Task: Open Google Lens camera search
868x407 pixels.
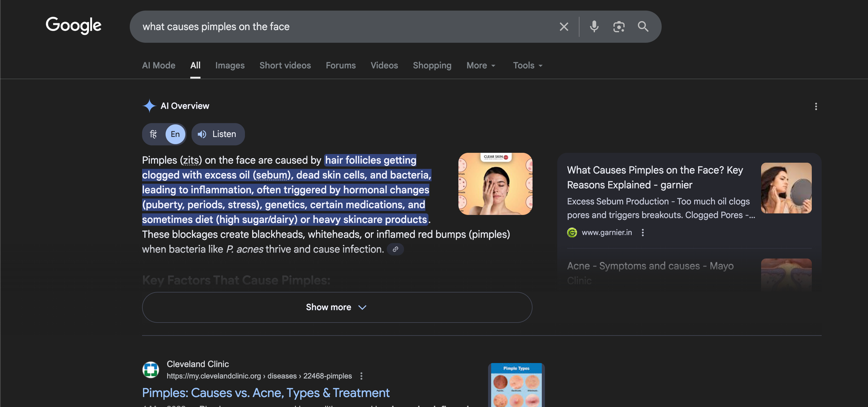Action: click(x=619, y=26)
